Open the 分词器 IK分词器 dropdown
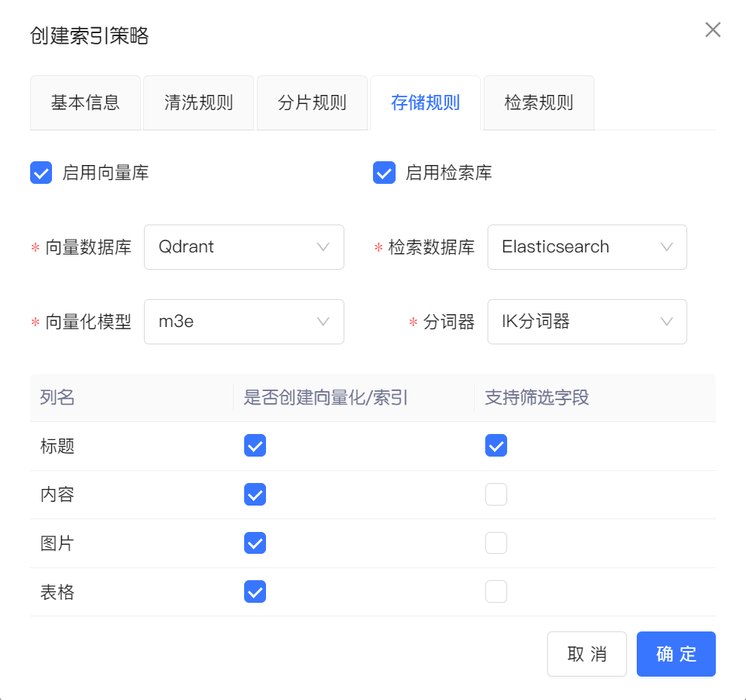 [x=587, y=322]
